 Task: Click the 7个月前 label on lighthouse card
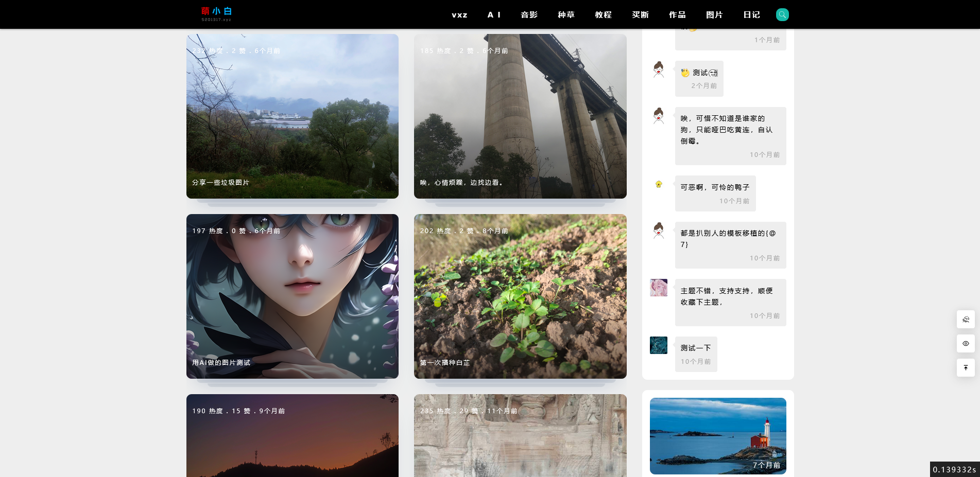tap(766, 465)
